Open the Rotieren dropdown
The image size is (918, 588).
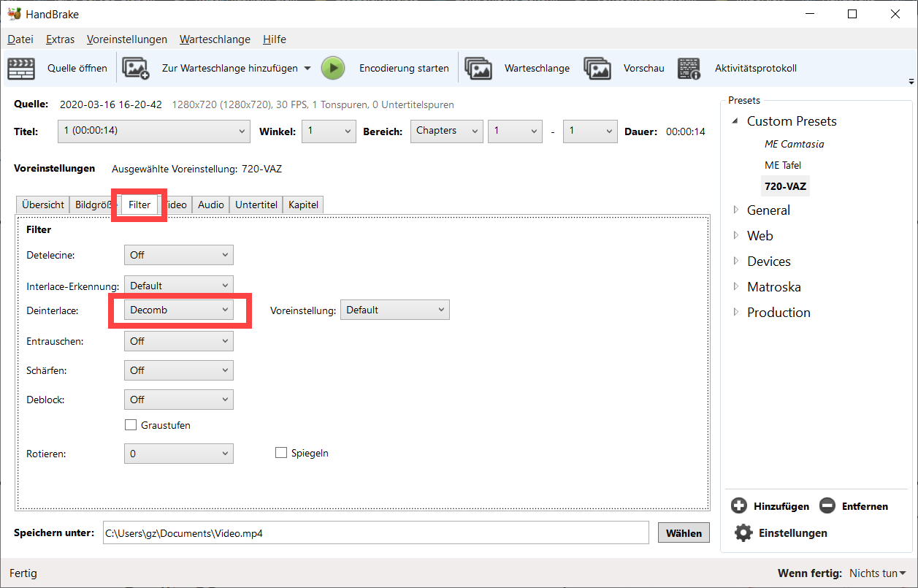(x=179, y=454)
